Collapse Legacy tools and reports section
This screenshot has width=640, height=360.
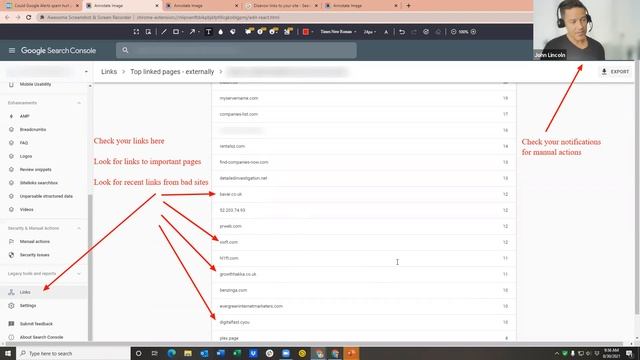coord(79,273)
